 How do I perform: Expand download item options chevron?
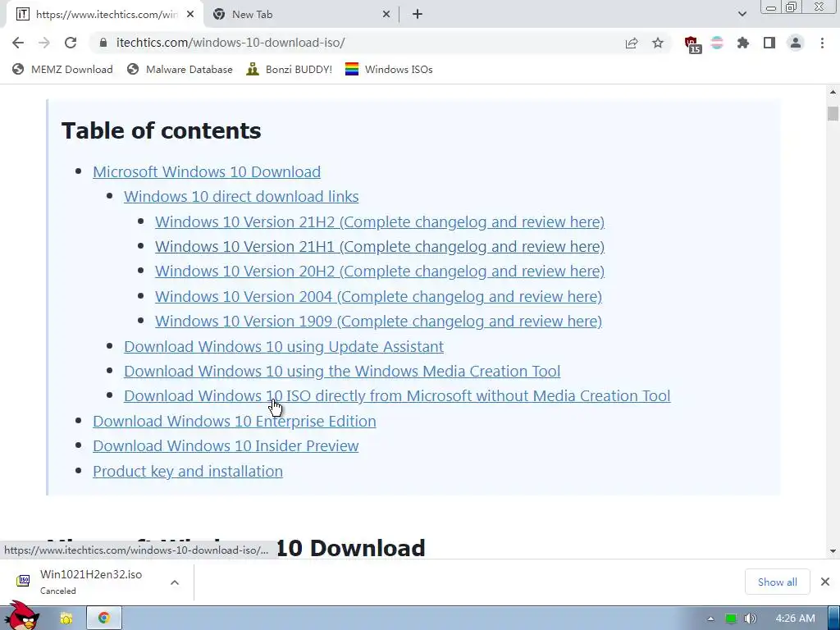175,582
